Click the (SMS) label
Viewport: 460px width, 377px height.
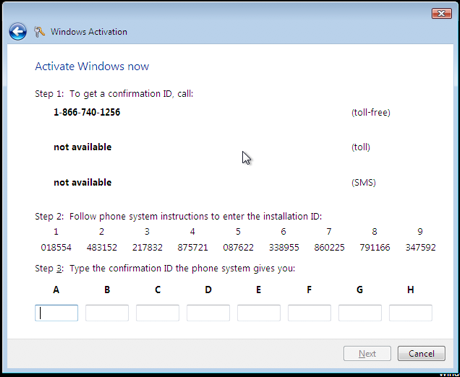[364, 183]
